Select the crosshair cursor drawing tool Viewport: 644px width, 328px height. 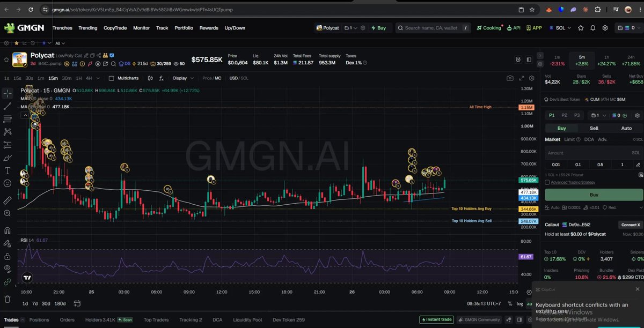[x=8, y=93]
